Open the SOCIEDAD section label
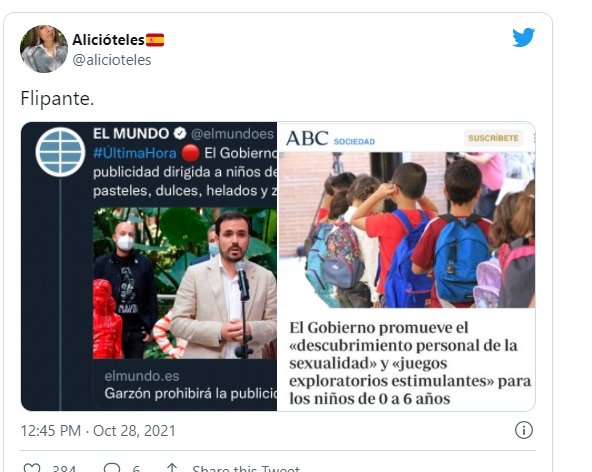The height and width of the screenshot is (472, 592). [x=354, y=142]
